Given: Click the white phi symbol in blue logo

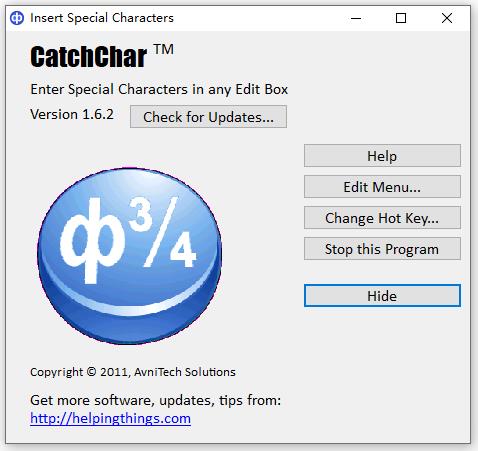Looking at the screenshot, I should (91, 240).
